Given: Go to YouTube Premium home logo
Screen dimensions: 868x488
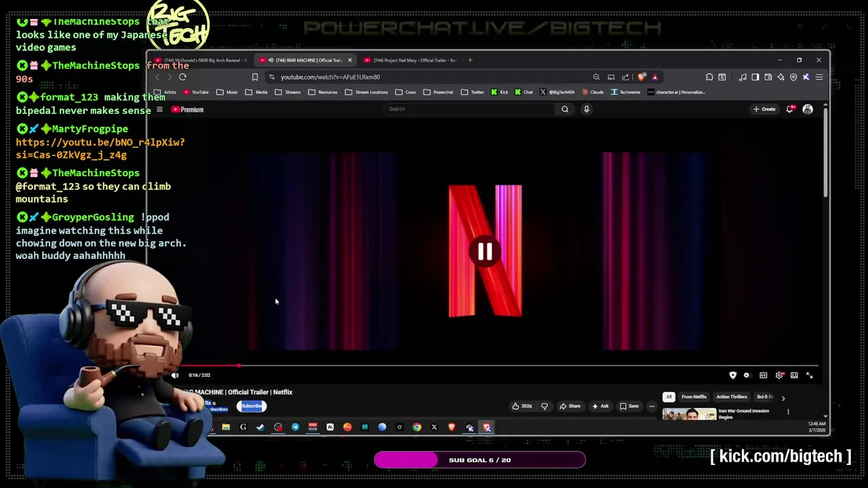Looking at the screenshot, I should coord(187,109).
